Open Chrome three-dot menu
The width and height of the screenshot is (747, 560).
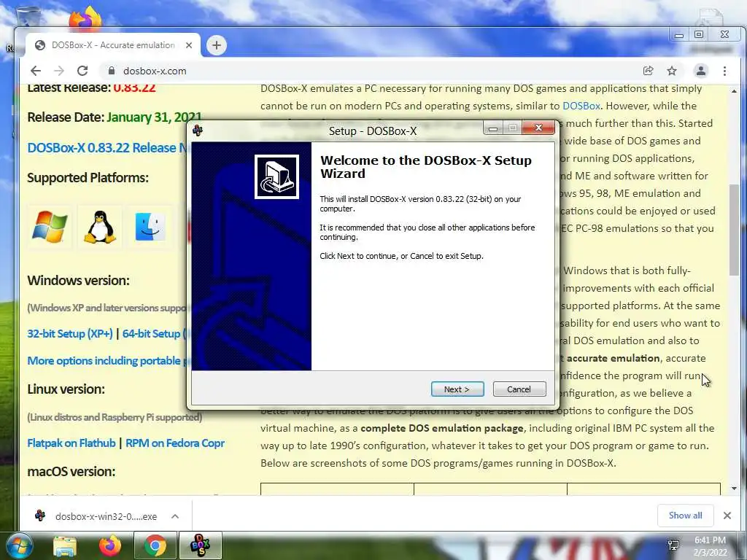click(724, 71)
